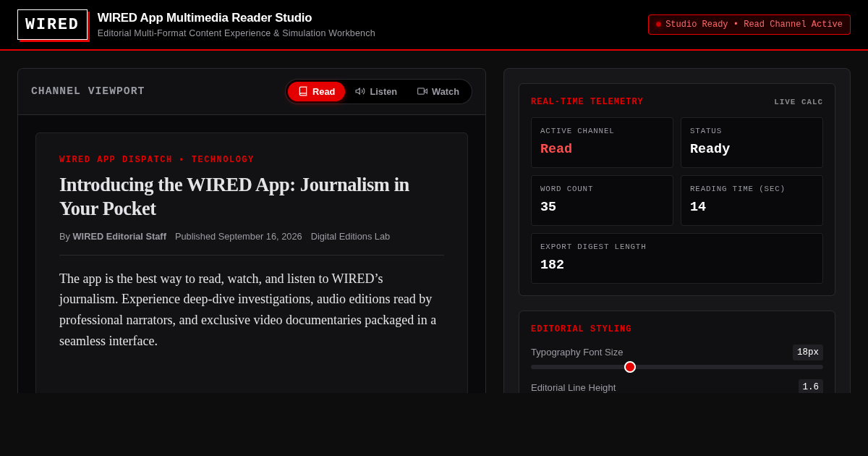Click the Word Count value 35

[548, 207]
